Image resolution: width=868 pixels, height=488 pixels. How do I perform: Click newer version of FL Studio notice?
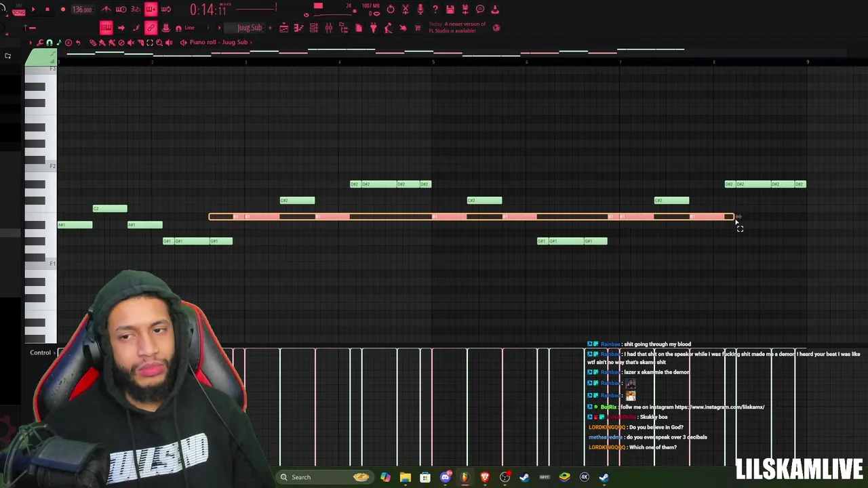click(x=457, y=27)
